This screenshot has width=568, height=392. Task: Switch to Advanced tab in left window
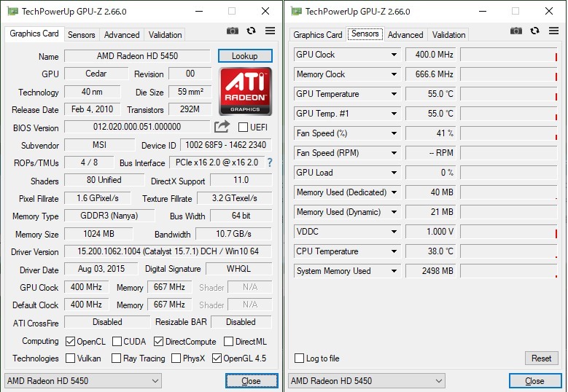[x=122, y=35]
